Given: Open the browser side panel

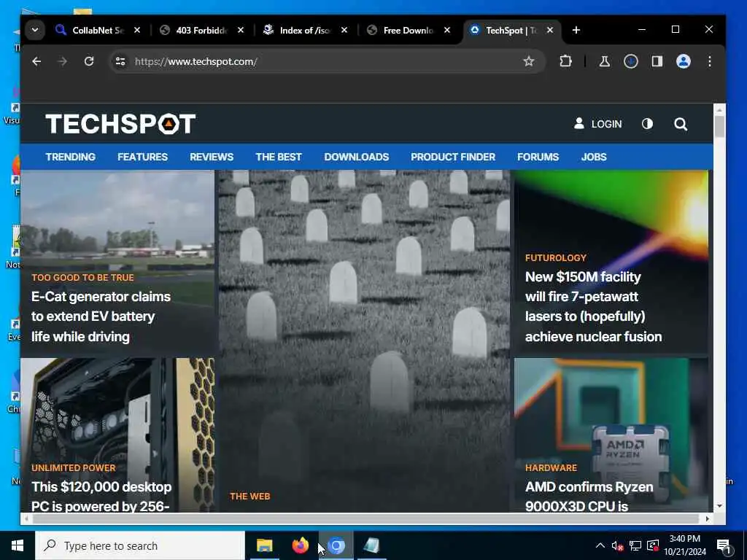Looking at the screenshot, I should (657, 61).
